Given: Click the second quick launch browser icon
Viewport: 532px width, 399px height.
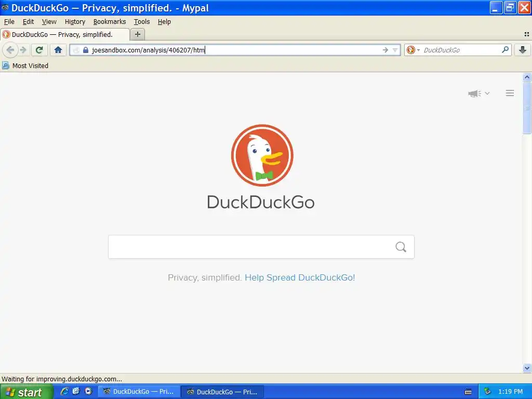Looking at the screenshot, I should [76, 391].
